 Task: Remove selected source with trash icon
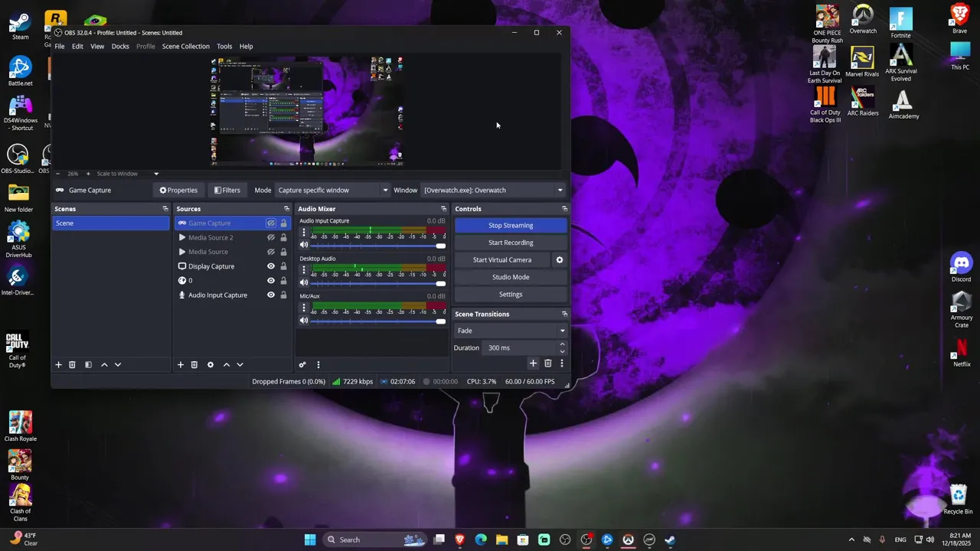194,365
